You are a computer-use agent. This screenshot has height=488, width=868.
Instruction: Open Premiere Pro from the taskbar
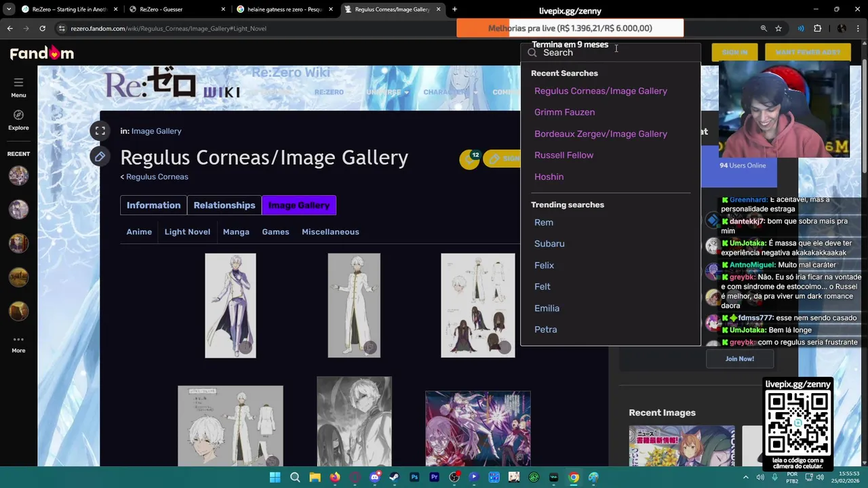(x=434, y=477)
